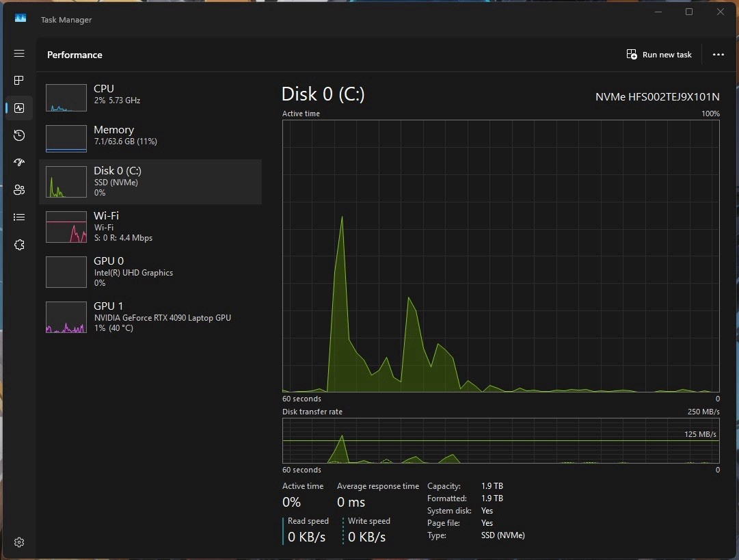Click the 125 MB/s marker label
This screenshot has width=739, height=560.
700,434
